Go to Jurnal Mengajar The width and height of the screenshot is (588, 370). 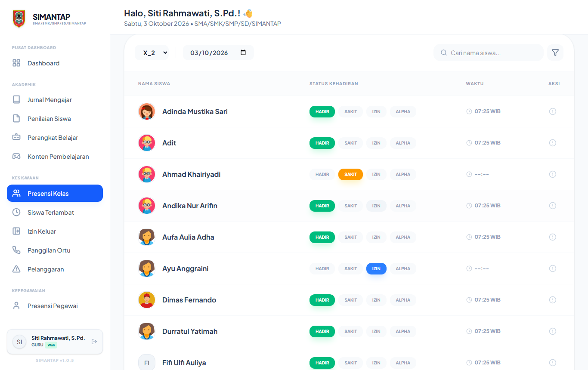pos(55,100)
